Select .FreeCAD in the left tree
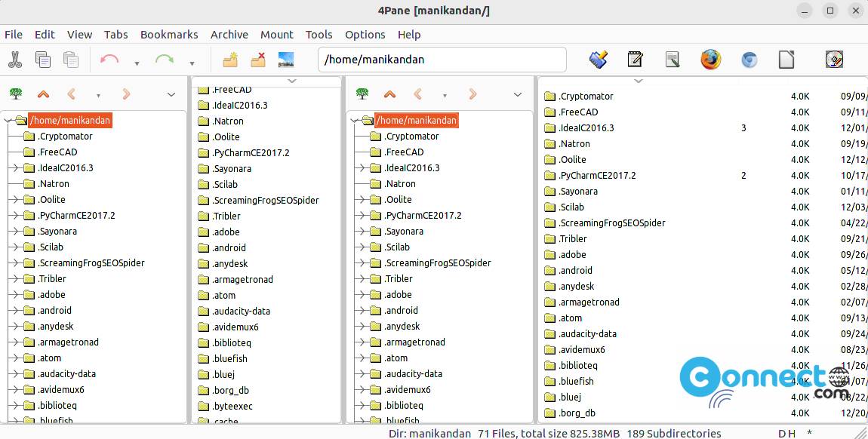This screenshot has height=439, width=868. 57,152
